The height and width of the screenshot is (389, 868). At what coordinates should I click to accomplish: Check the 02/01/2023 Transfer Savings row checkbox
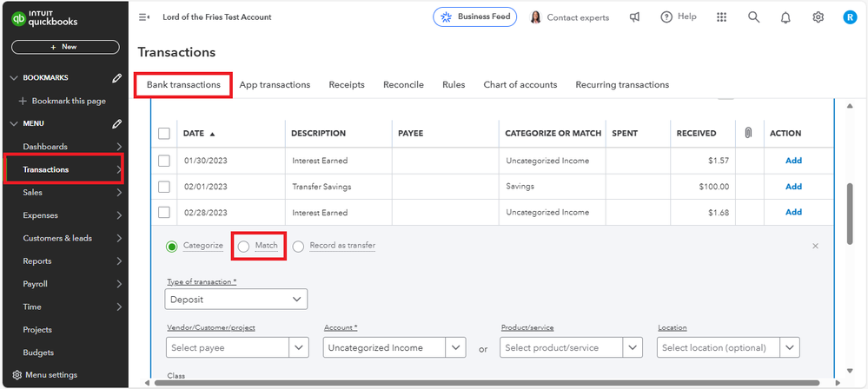point(164,187)
